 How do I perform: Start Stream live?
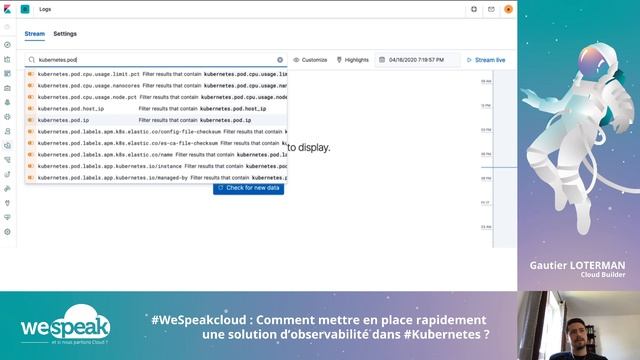coord(486,60)
